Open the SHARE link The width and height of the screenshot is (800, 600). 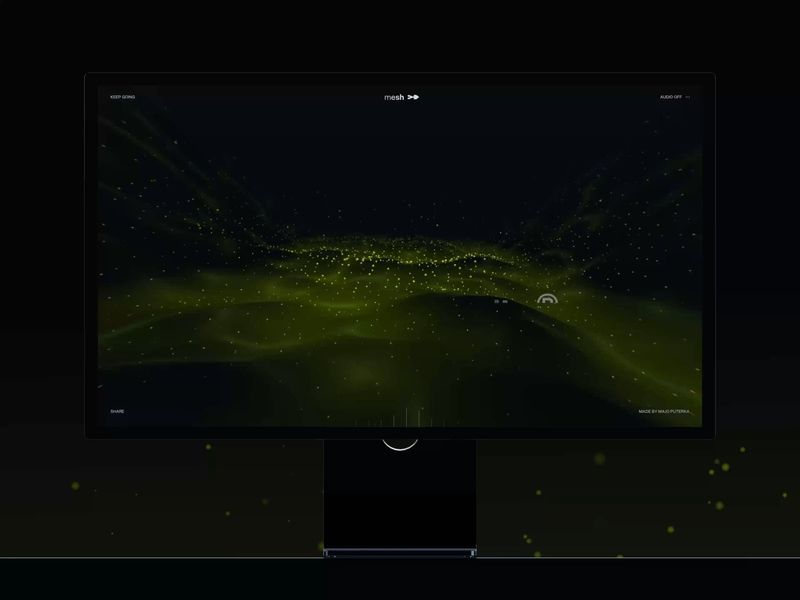117,411
